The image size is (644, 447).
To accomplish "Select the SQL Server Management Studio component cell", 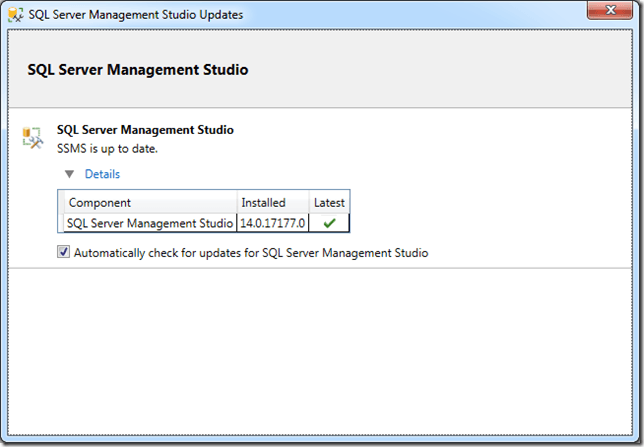I will [x=150, y=223].
